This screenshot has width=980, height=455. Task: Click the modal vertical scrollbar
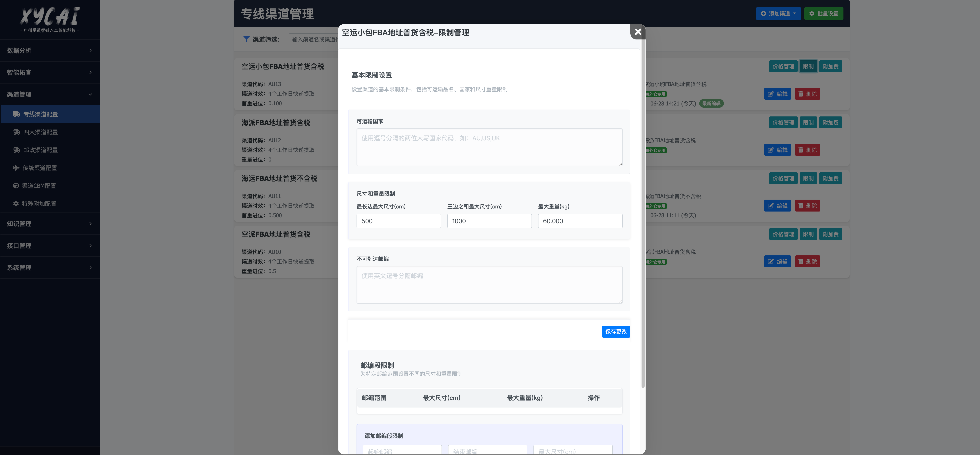point(643,213)
